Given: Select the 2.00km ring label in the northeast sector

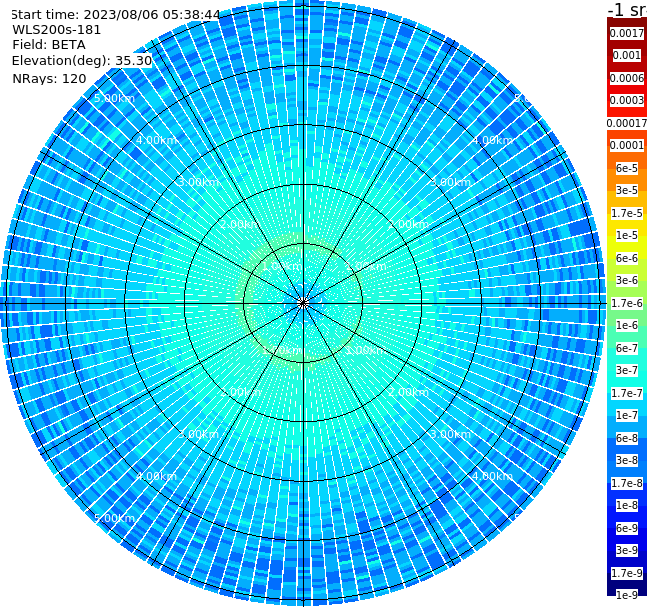Looking at the screenshot, I should tap(408, 224).
